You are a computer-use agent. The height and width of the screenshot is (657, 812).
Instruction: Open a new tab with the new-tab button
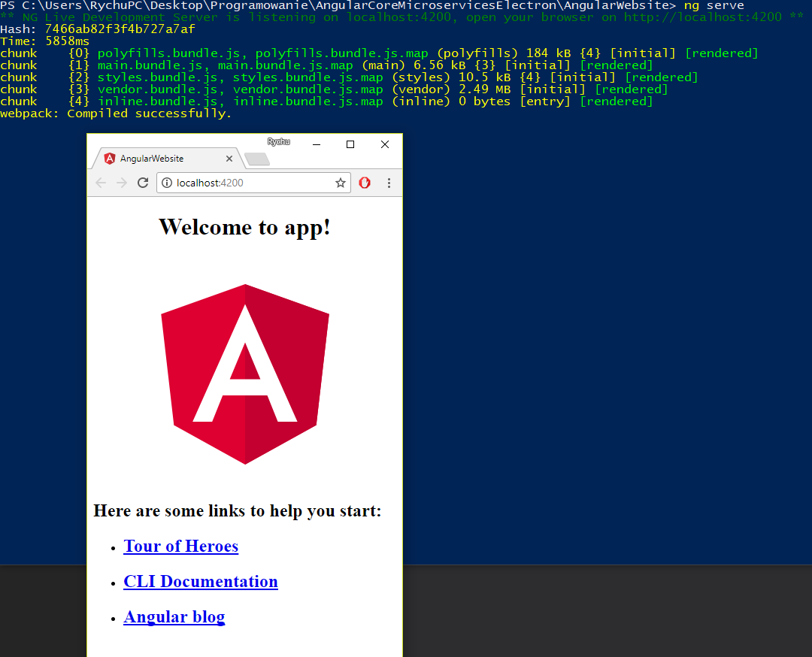point(257,159)
